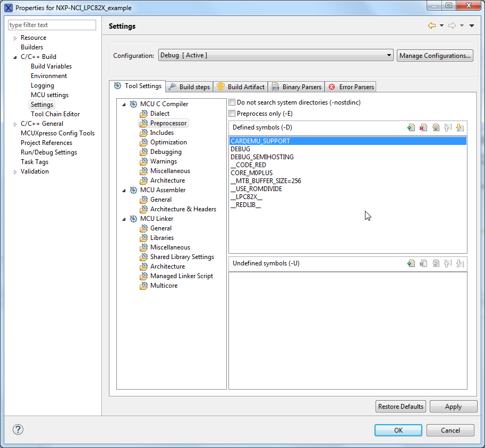Open back history dropdown arrow

point(441,25)
